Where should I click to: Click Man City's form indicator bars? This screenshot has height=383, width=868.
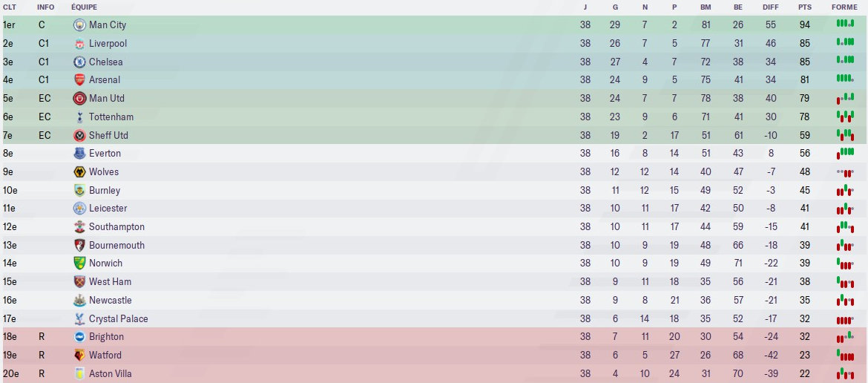tap(845, 24)
